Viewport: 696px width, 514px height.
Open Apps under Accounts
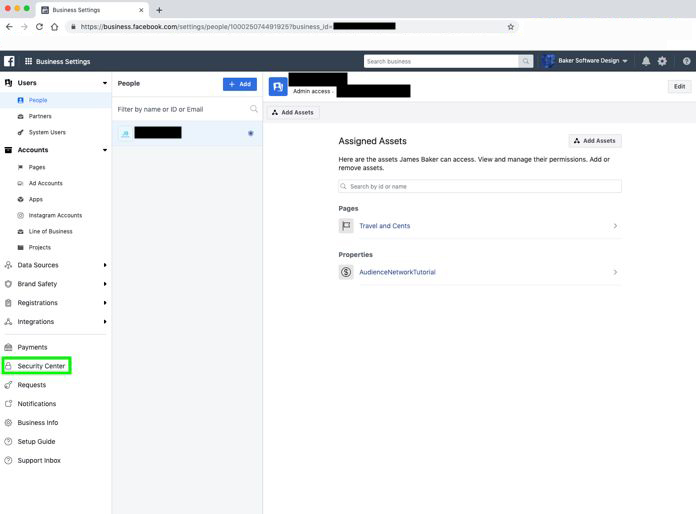tap(36, 199)
